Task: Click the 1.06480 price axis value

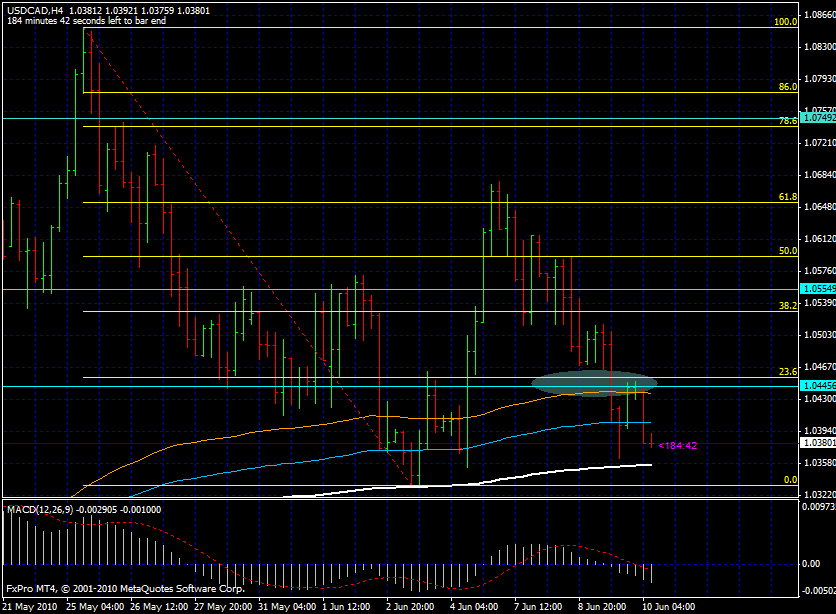Action: click(x=819, y=207)
